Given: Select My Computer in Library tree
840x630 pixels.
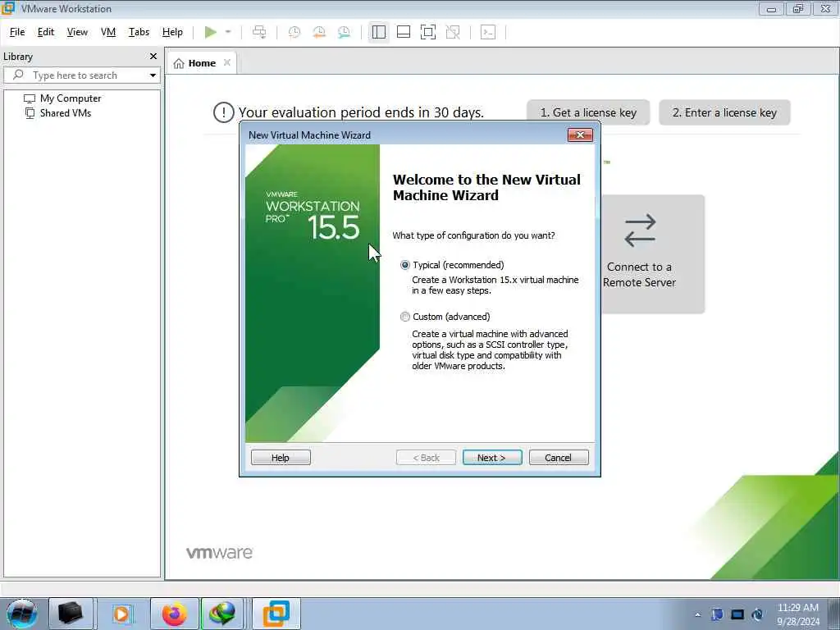Looking at the screenshot, I should click(x=62, y=98).
